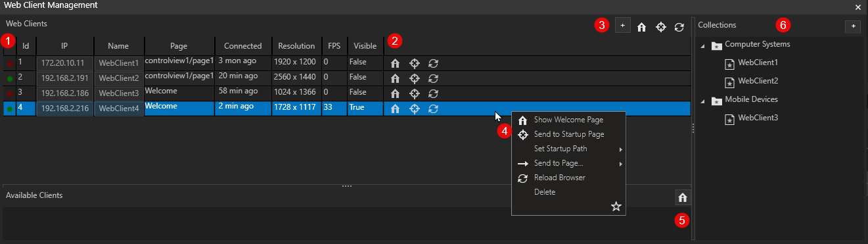The width and height of the screenshot is (868, 244).
Task: Reload browser for WebClient1 row
Action: 433,63
